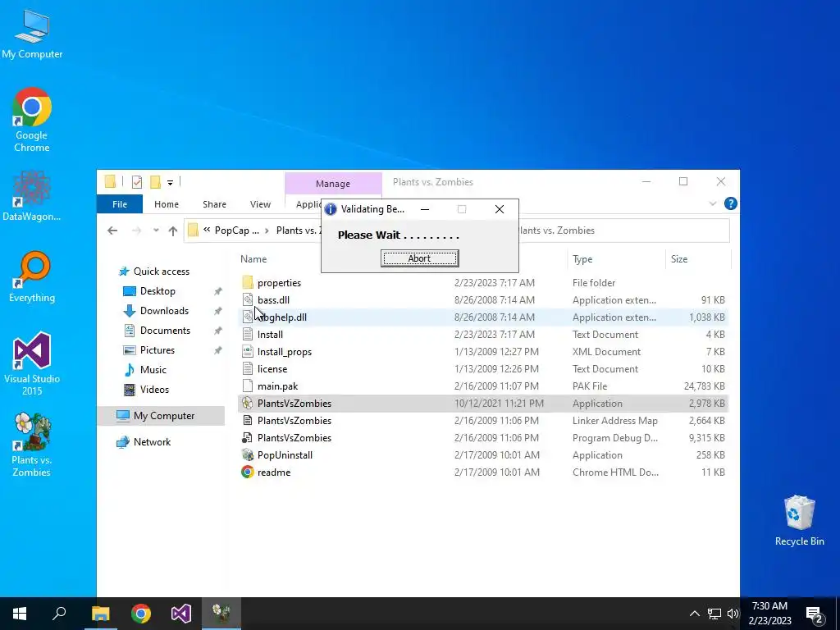Open DataWagon desktop shortcut
The width and height of the screenshot is (840, 630).
pos(32,196)
